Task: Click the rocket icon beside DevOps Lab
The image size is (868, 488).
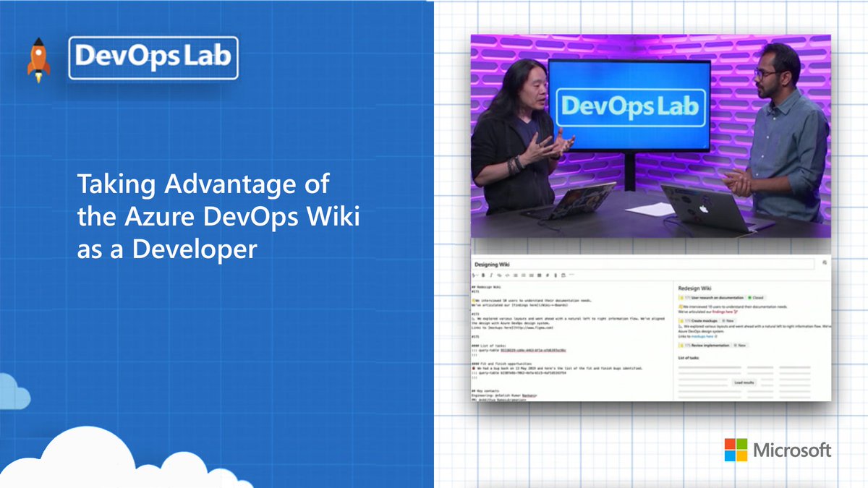Action: (x=39, y=61)
